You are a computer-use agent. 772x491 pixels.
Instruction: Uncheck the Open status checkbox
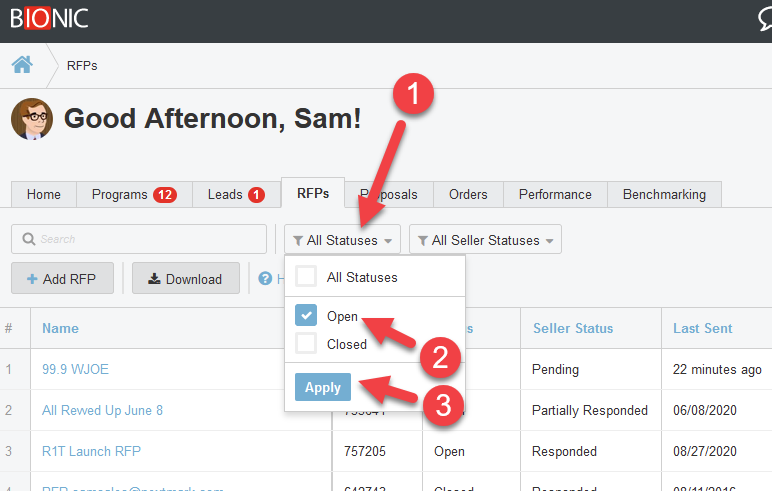pos(306,316)
